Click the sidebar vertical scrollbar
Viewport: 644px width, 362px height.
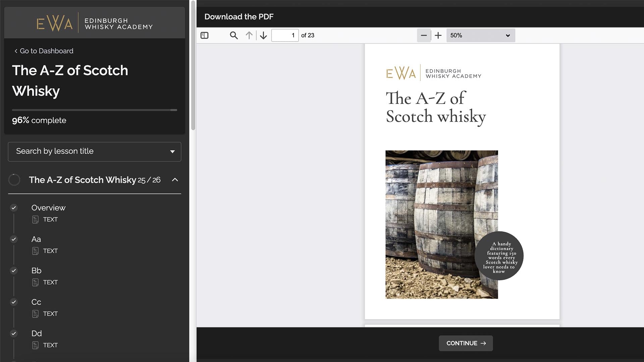pyautogui.click(x=193, y=65)
